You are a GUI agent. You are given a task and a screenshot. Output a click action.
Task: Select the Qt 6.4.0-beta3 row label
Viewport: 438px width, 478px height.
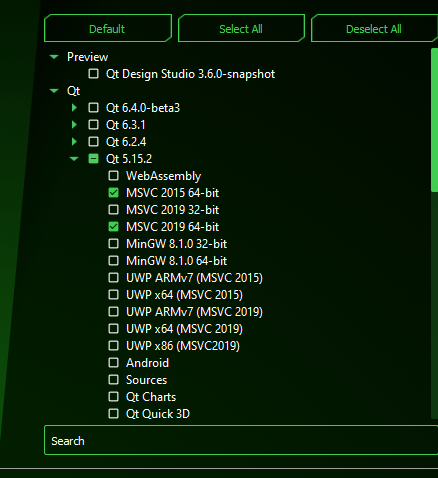coord(143,108)
